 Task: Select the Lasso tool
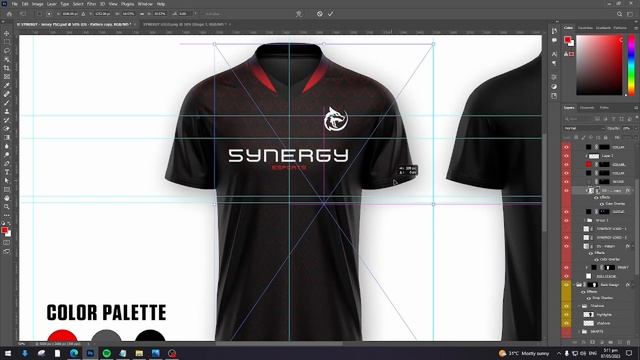click(x=7, y=51)
